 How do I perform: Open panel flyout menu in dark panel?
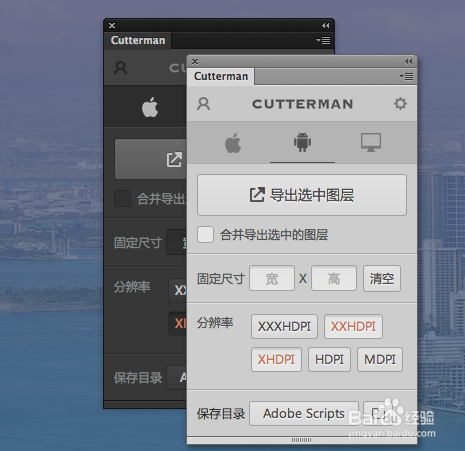(323, 40)
